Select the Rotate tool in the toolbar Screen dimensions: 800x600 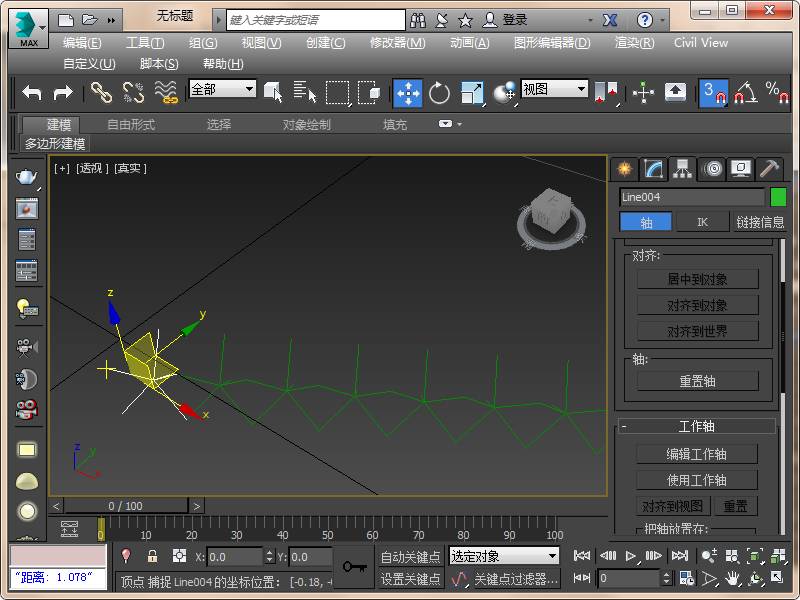tap(439, 93)
